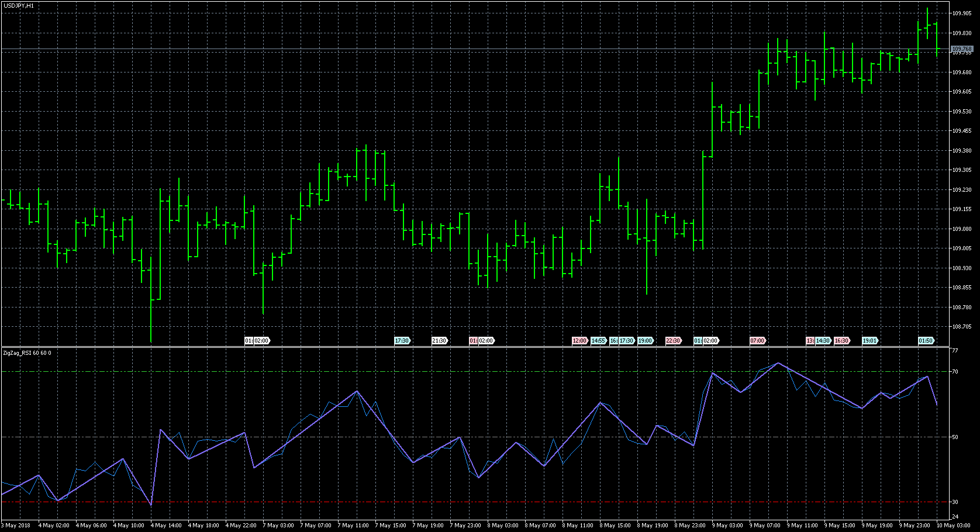
Task: Click the 8 May 03:00 time label
Action: click(503, 526)
